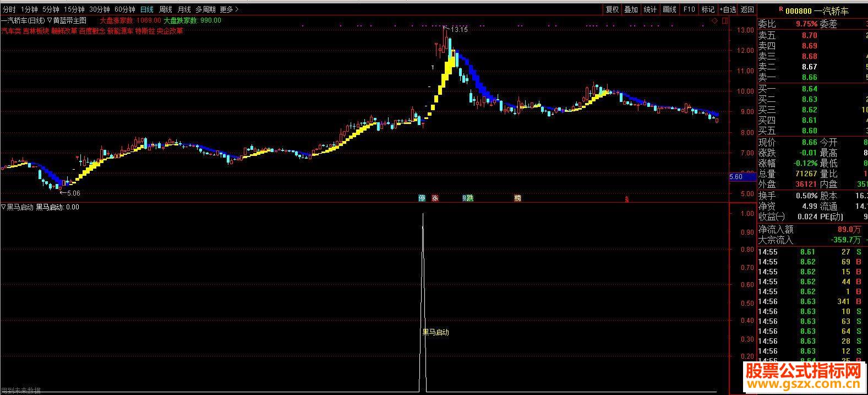This screenshot has height=395, width=868.
Task: Click the 朝鲜改革 concept tag
Action: (x=64, y=31)
